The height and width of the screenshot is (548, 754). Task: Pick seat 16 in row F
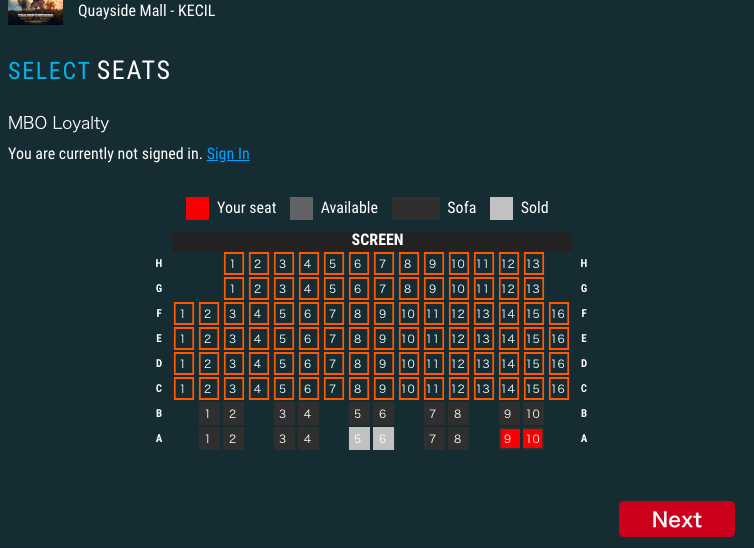click(x=558, y=314)
